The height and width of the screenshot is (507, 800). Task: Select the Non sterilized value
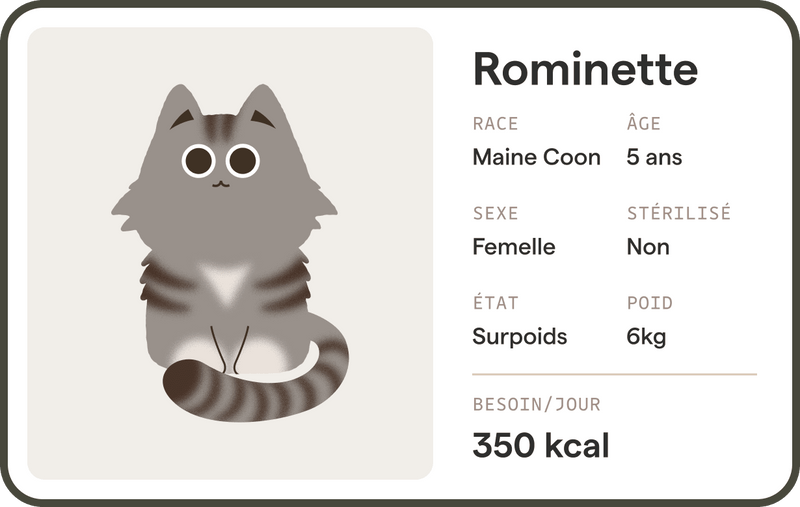coord(648,246)
